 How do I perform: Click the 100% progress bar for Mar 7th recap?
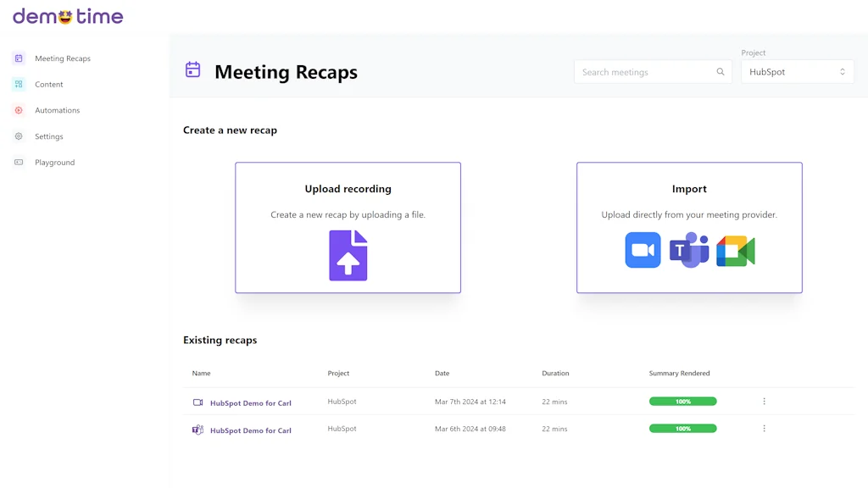682,401
